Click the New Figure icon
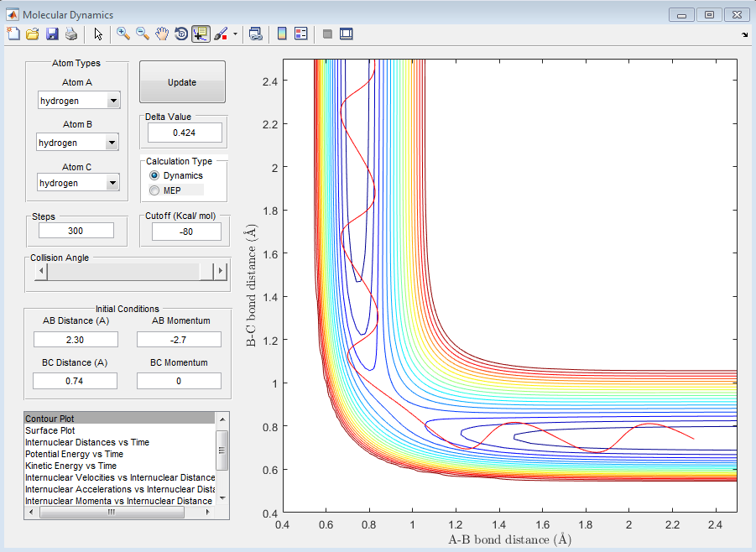The image size is (756, 552). pyautogui.click(x=13, y=34)
